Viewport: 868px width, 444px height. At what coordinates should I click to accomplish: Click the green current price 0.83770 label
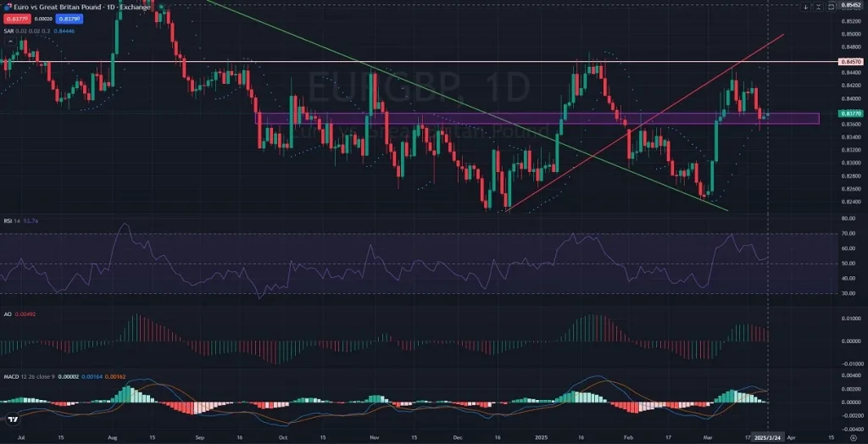pos(853,114)
